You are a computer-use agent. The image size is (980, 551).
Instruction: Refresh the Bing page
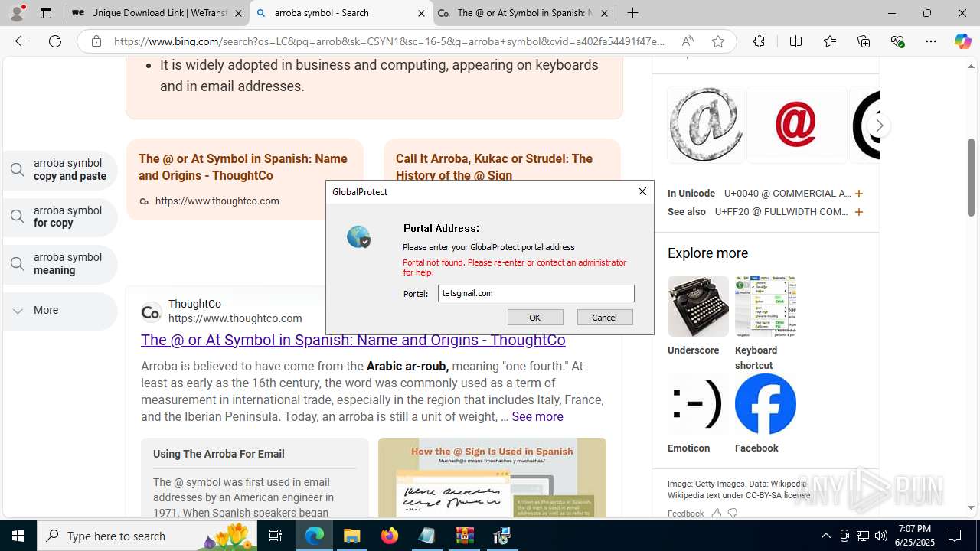[55, 41]
